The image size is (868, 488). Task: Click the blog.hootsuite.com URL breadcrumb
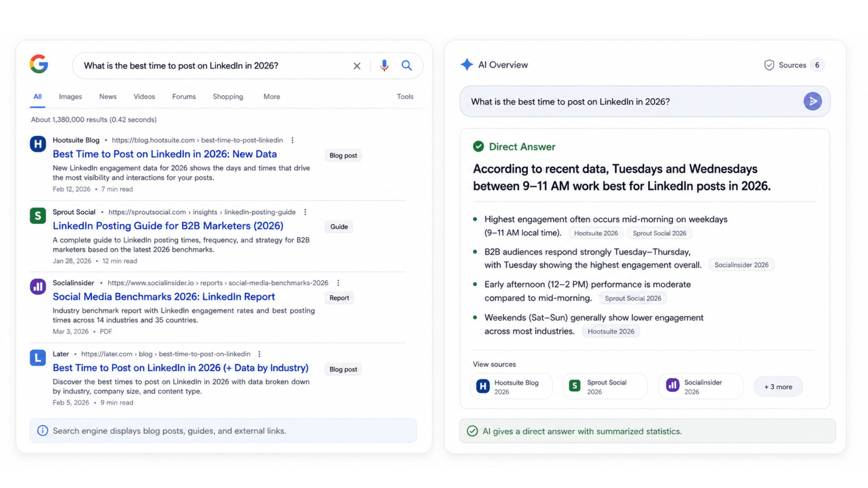(197, 141)
